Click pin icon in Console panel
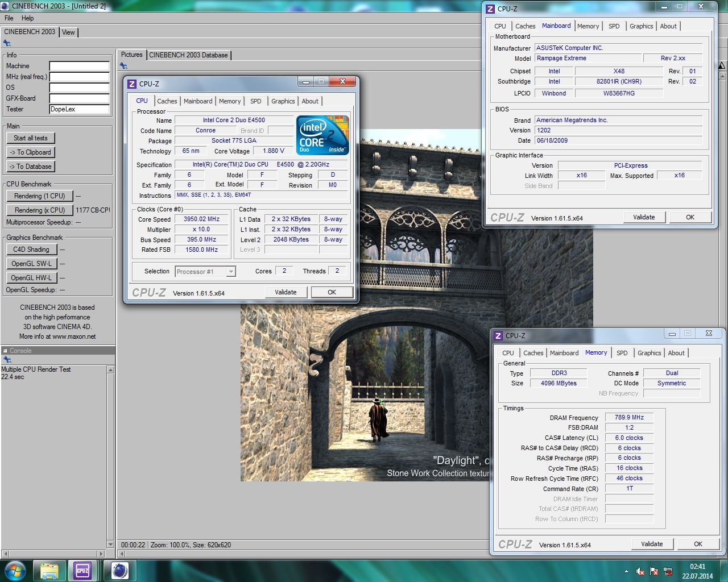 click(7, 359)
